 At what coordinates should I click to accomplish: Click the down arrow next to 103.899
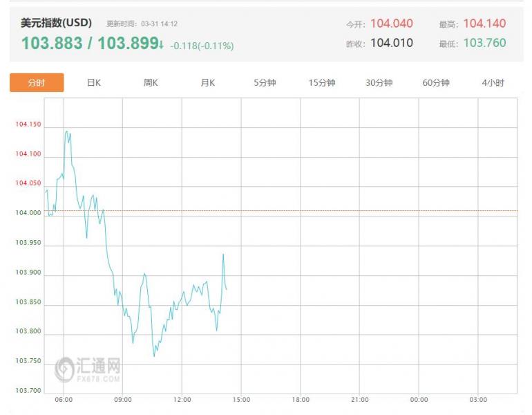tap(161, 45)
